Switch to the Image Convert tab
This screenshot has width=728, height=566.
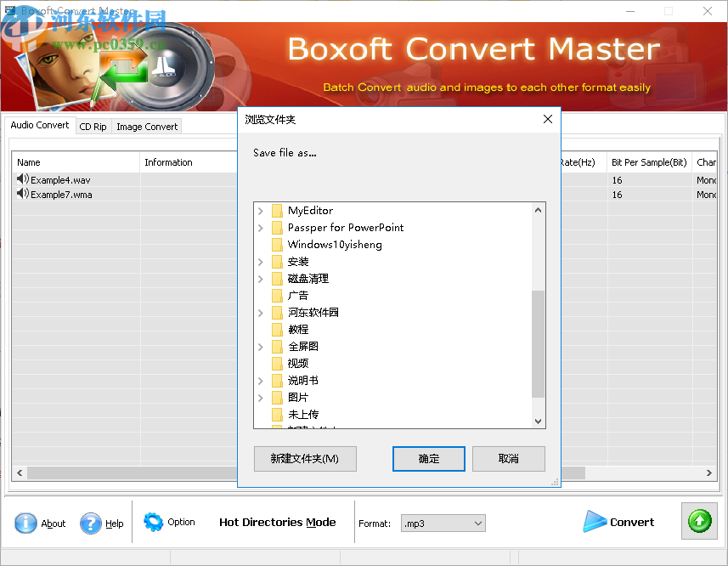(146, 126)
